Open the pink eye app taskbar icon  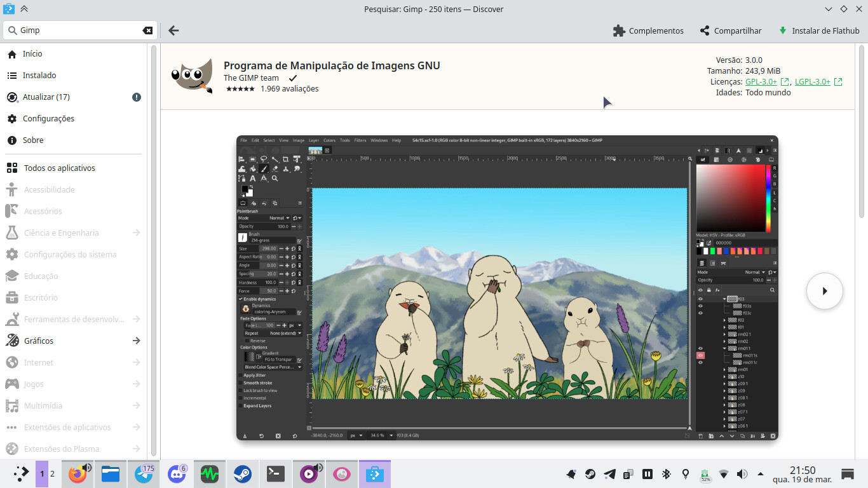coord(342,473)
